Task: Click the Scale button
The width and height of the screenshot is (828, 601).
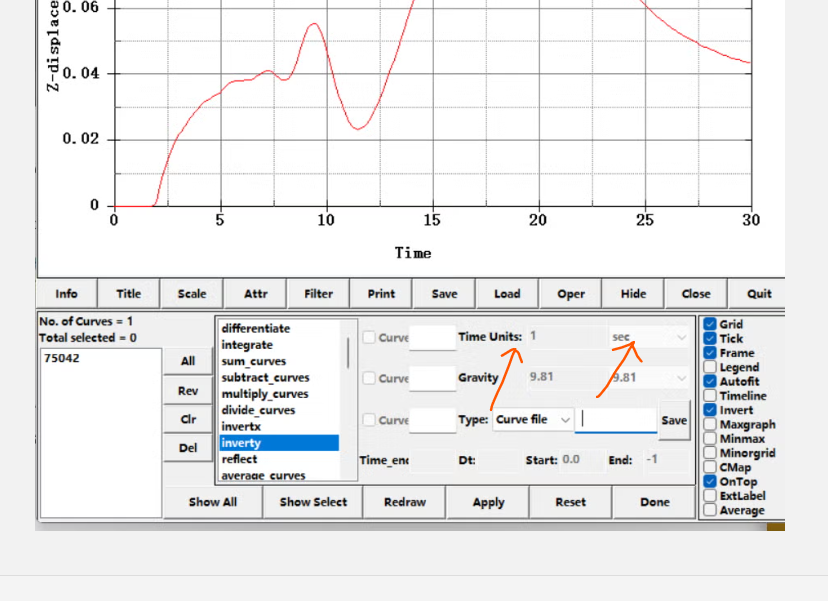Action: tap(192, 294)
